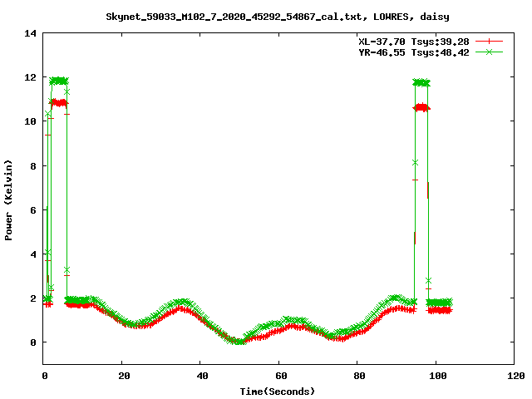Image resolution: width=532 pixels, height=399 pixels.
Task: Click the y-axis tick label 8
Action: tap(33, 166)
